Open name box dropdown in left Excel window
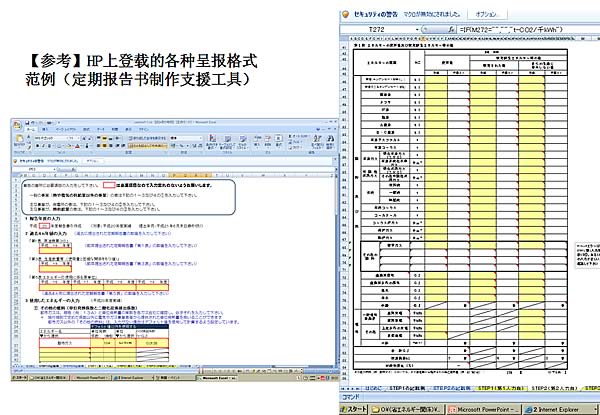Image resolution: width=600 pixels, height=415 pixels. click(x=54, y=169)
